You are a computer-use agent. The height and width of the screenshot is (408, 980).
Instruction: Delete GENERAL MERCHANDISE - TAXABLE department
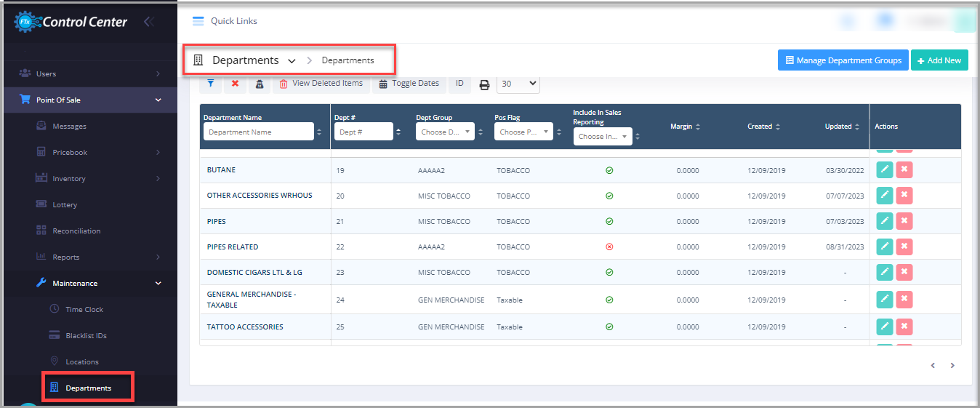coord(904,299)
